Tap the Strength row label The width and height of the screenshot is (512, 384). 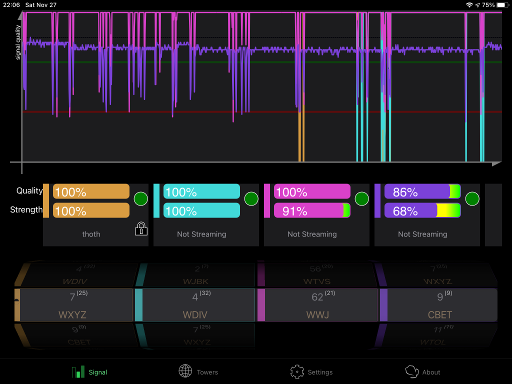click(x=26, y=210)
